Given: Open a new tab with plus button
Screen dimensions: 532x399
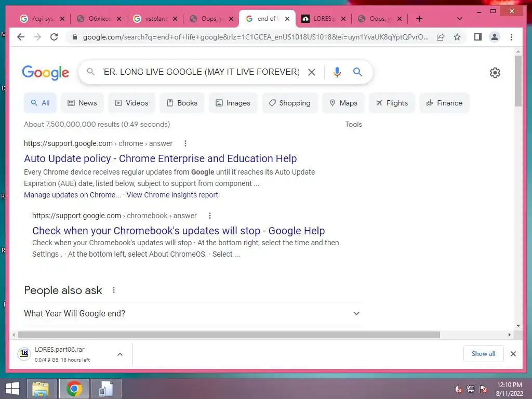Looking at the screenshot, I should tap(419, 19).
